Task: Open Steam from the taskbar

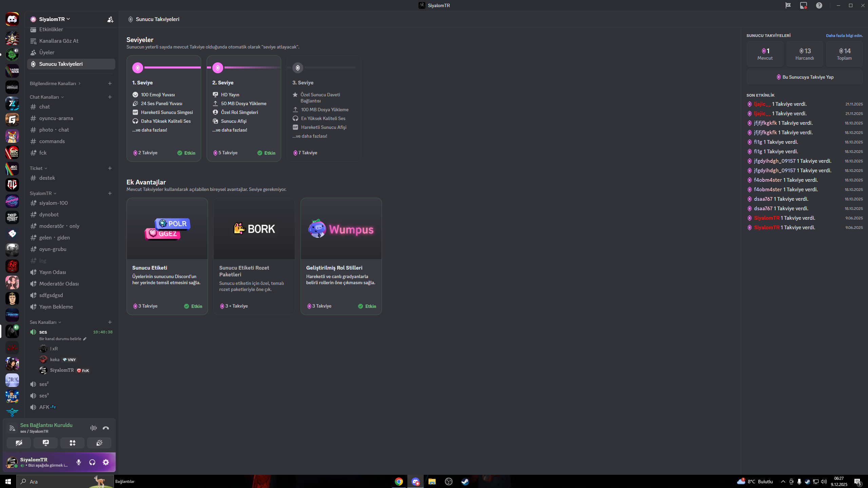Action: coord(465,482)
